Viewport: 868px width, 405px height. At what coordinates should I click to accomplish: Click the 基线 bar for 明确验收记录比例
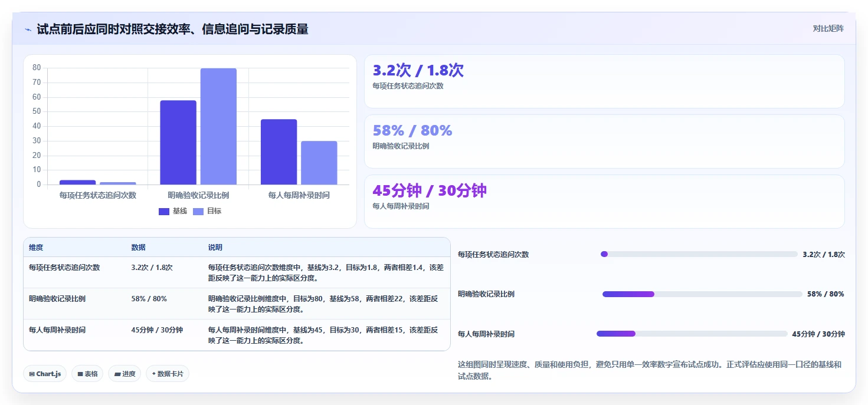point(178,143)
